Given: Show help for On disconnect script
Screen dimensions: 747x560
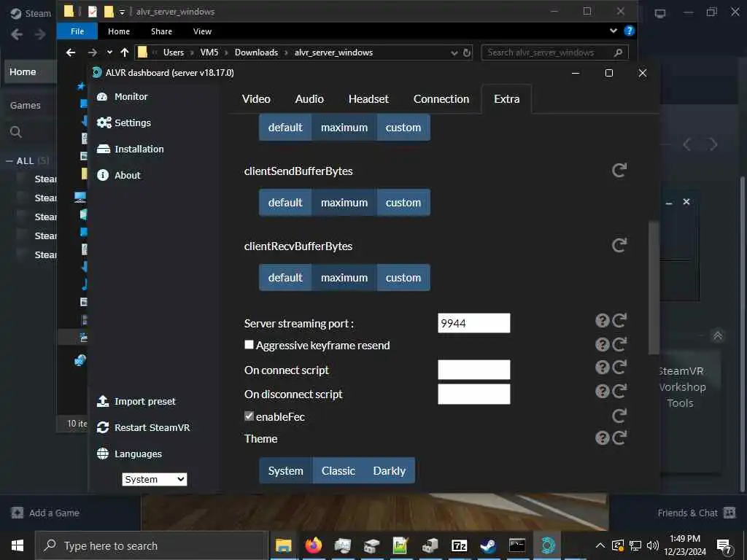Looking at the screenshot, I should [602, 391].
